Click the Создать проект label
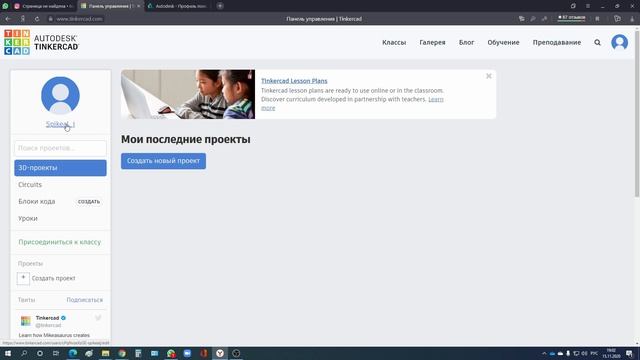The width and height of the screenshot is (640, 360). (53, 278)
